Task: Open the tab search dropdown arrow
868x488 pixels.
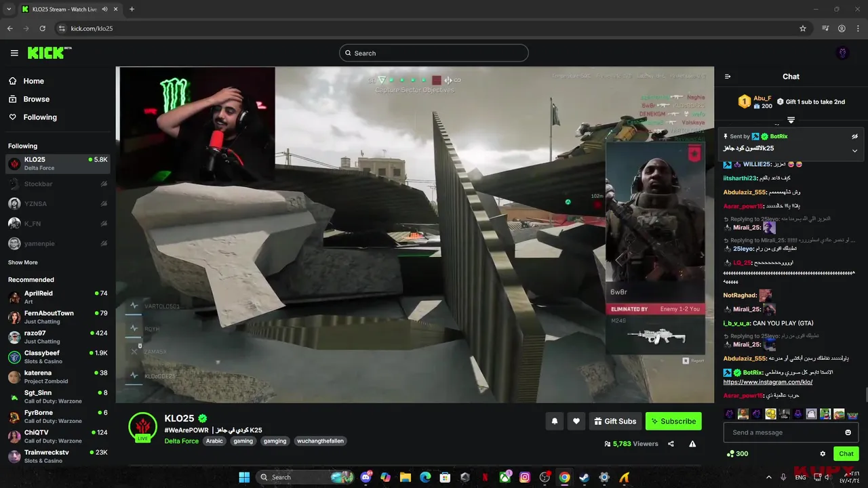Action: tap(8, 9)
